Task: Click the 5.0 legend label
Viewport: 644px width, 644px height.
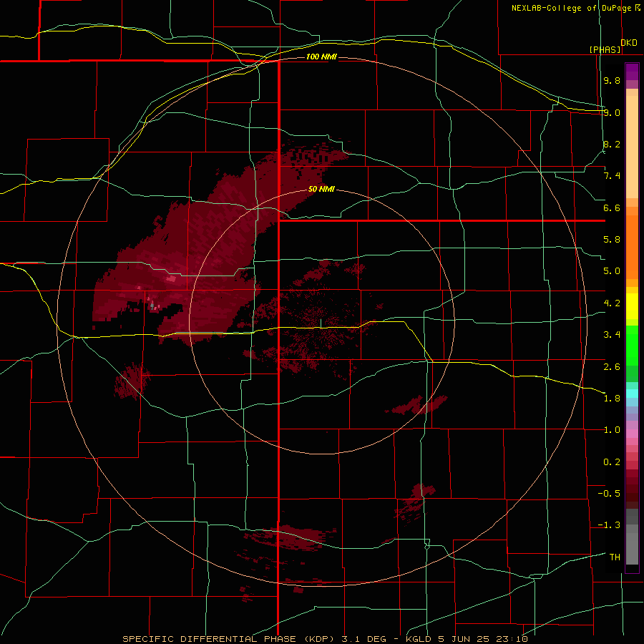Action: click(x=612, y=271)
